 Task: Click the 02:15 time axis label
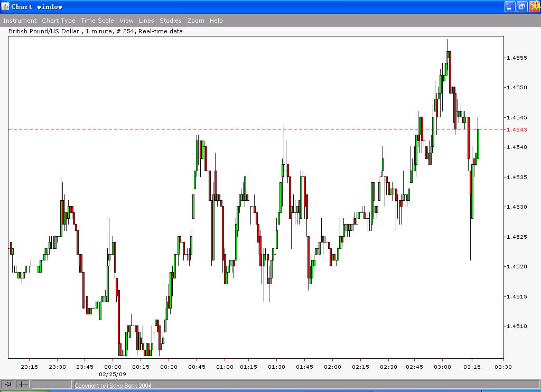click(x=360, y=367)
